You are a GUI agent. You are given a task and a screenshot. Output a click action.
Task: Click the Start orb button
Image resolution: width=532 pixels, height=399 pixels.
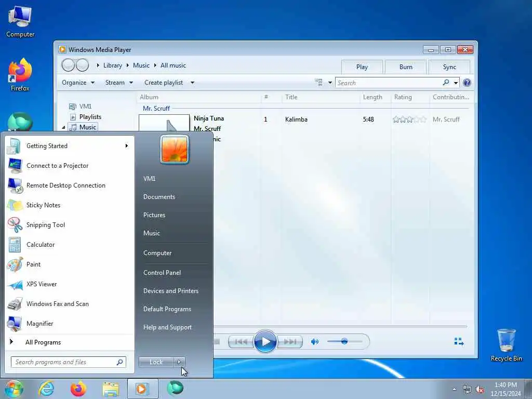click(14, 389)
